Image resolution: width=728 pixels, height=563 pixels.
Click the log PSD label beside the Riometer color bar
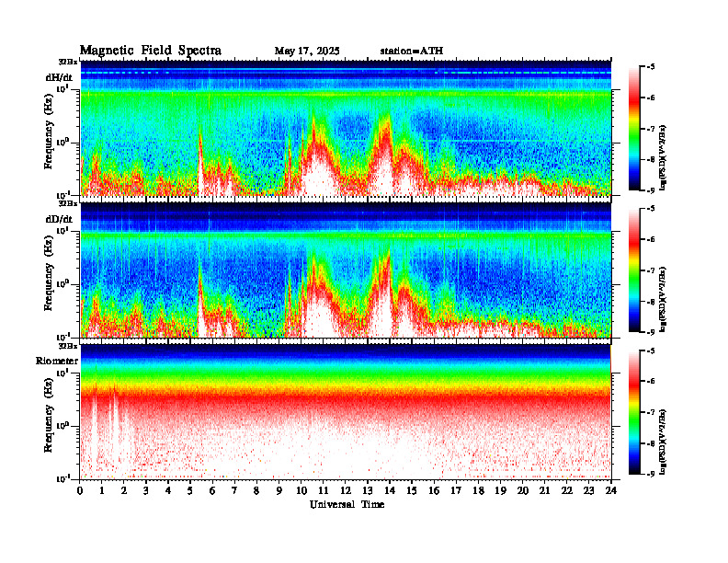(664, 442)
